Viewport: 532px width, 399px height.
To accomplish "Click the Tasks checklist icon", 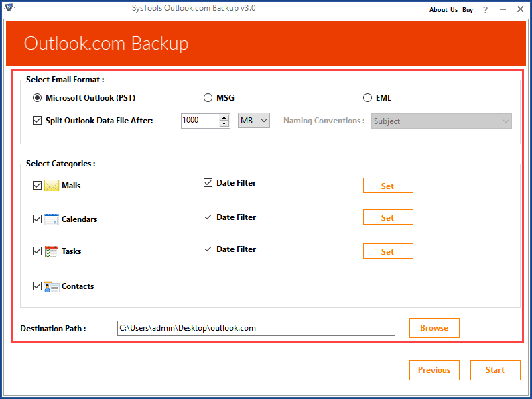I will (52, 251).
